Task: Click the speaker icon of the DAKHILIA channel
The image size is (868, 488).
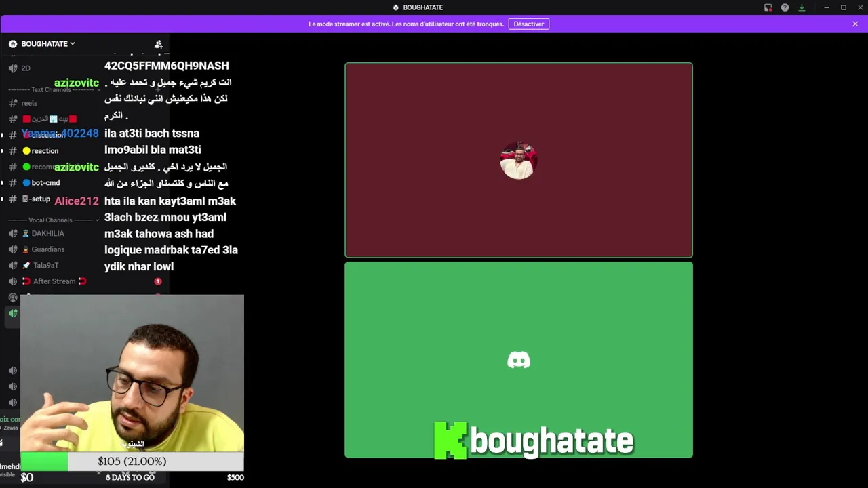Action: point(13,234)
